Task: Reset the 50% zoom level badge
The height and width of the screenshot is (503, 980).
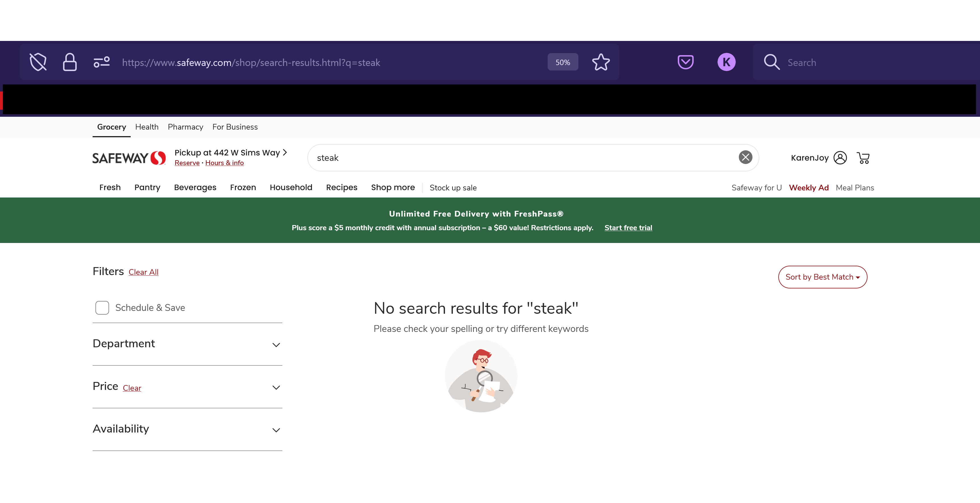Action: pyautogui.click(x=563, y=62)
